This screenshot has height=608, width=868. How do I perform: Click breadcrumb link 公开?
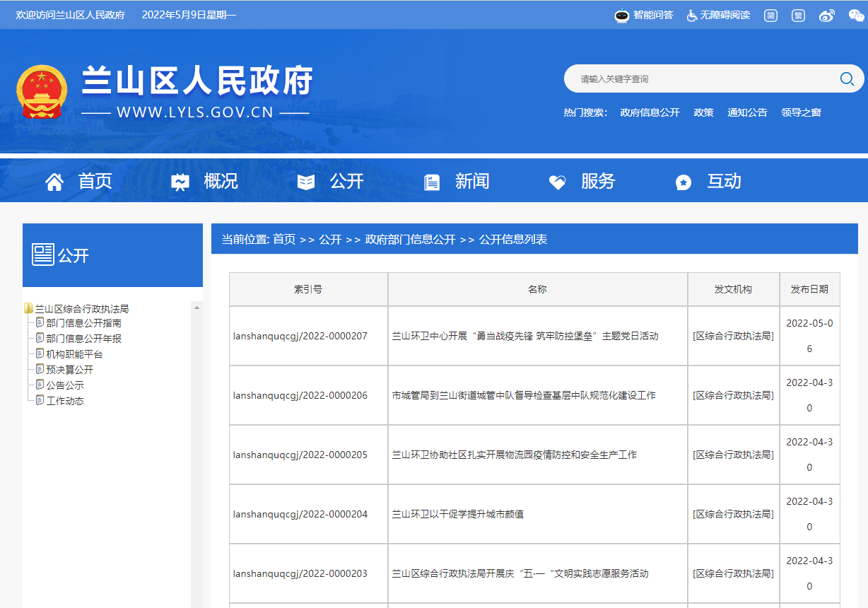pyautogui.click(x=330, y=240)
